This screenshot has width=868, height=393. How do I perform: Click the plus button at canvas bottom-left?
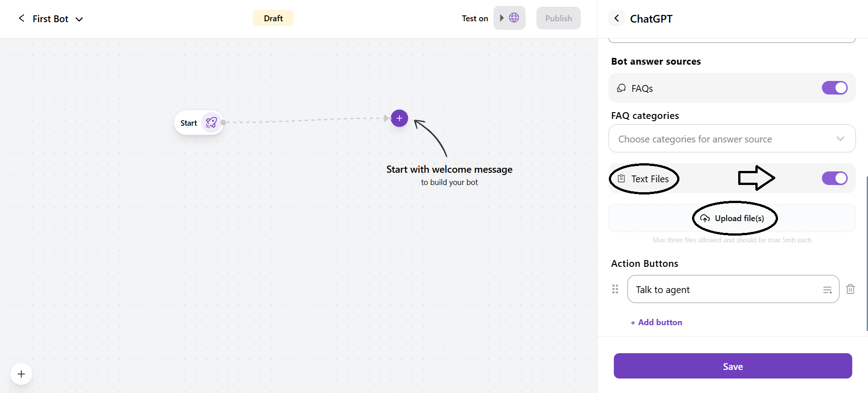point(21,374)
